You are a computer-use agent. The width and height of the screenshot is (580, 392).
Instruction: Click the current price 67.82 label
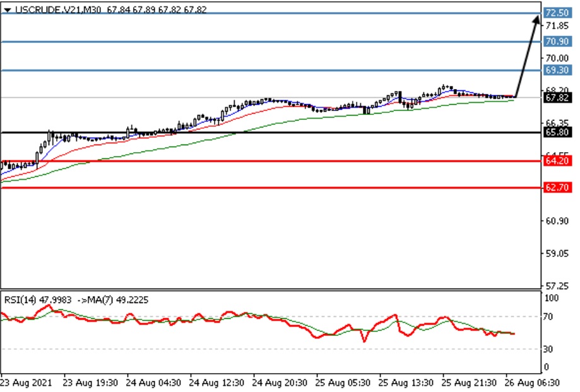click(557, 98)
